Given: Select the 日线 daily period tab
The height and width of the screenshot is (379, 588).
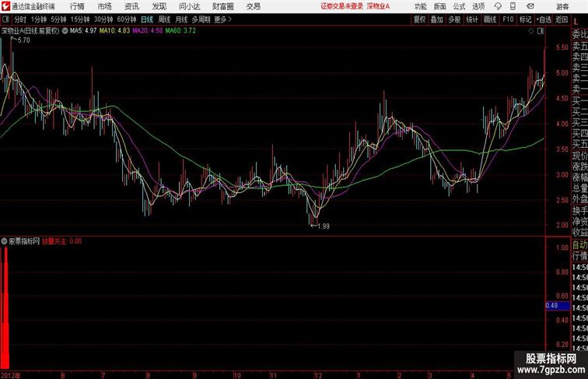Looking at the screenshot, I should click(147, 19).
